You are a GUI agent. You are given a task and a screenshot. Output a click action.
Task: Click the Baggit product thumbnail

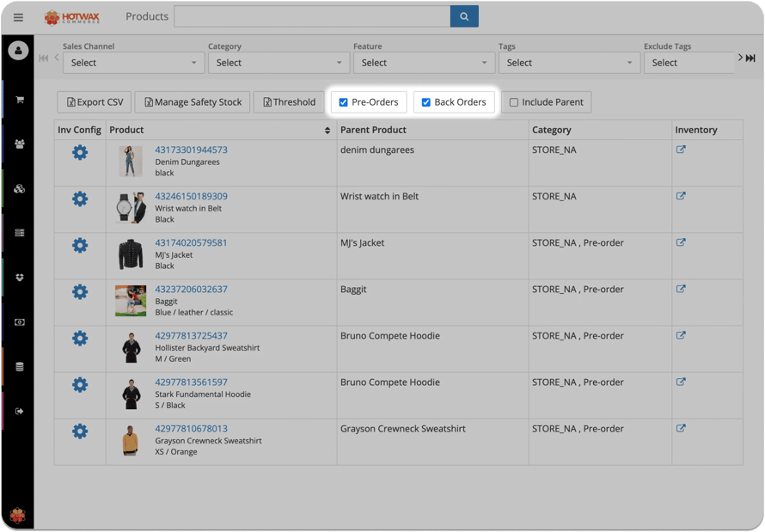(131, 301)
